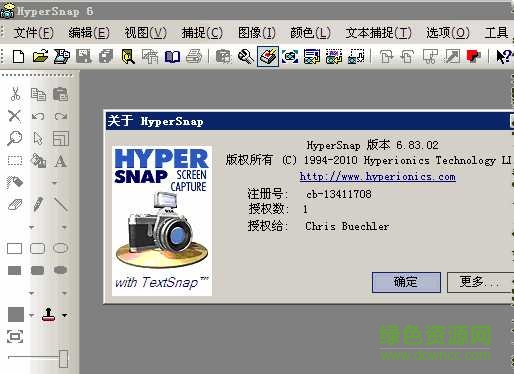
Task: Click the open book icon in toolbar
Action: (172, 56)
